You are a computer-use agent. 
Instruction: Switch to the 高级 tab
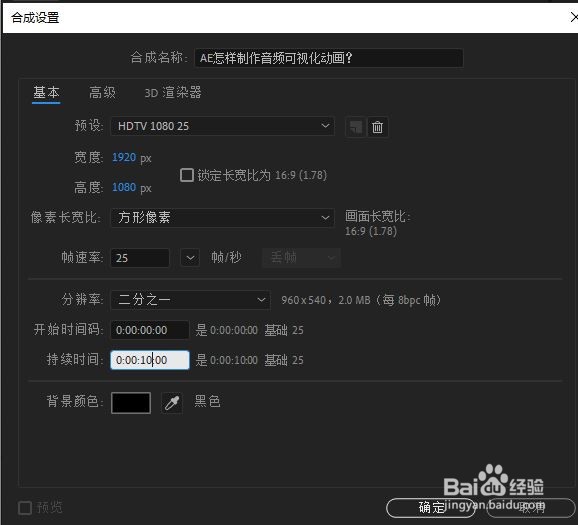(x=102, y=93)
